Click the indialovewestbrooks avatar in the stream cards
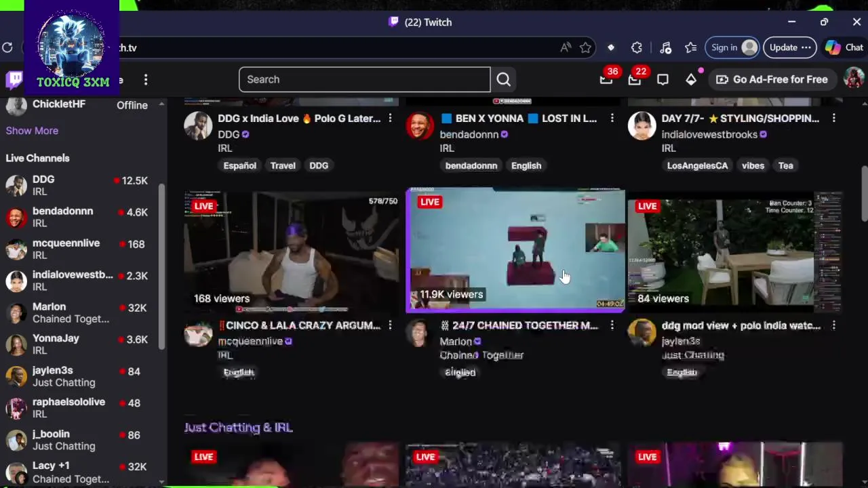 click(642, 126)
